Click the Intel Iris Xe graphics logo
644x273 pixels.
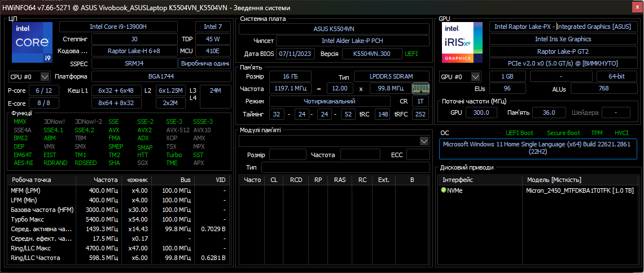462,43
